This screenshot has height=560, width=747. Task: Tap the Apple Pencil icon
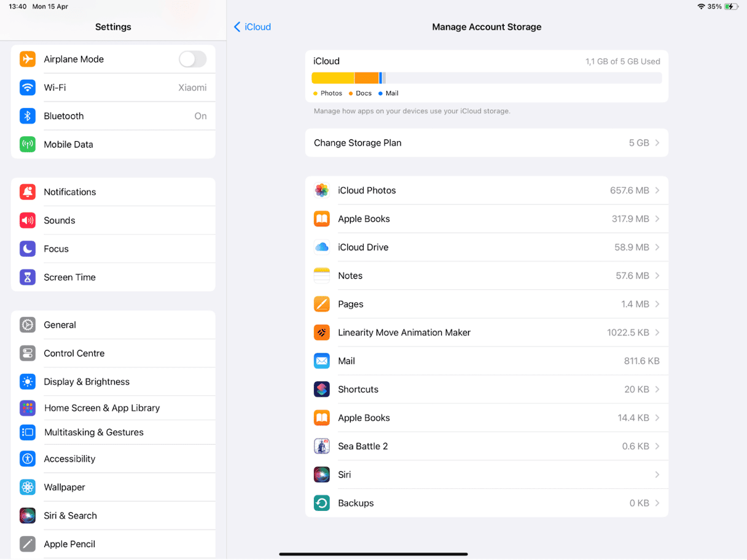[28, 544]
